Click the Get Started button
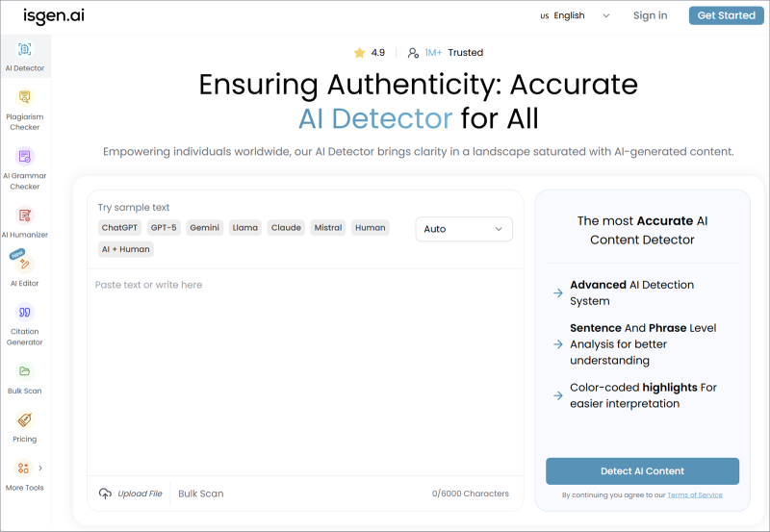The width and height of the screenshot is (770, 532). 727,15
